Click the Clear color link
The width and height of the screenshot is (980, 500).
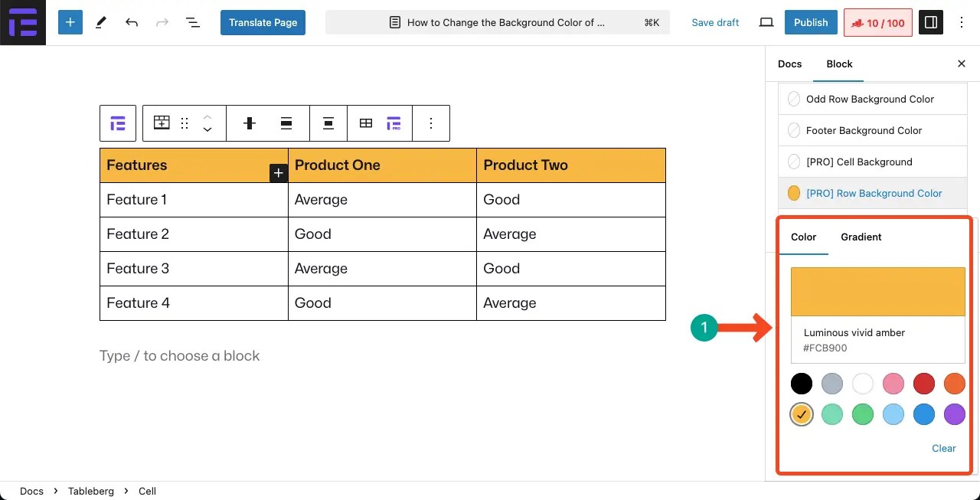click(943, 448)
